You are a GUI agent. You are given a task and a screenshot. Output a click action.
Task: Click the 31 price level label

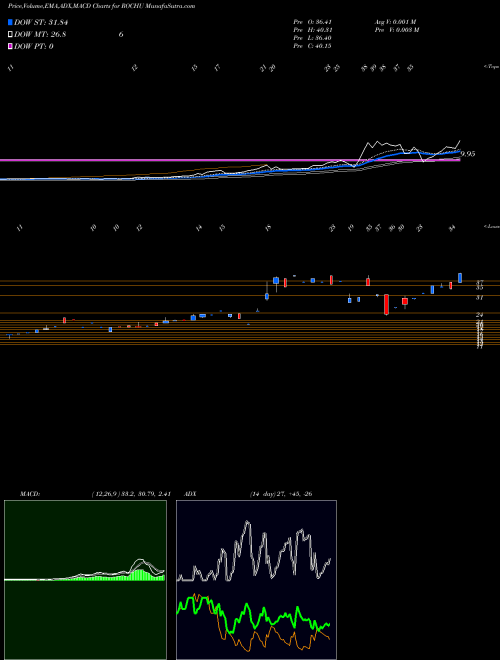coord(479,298)
